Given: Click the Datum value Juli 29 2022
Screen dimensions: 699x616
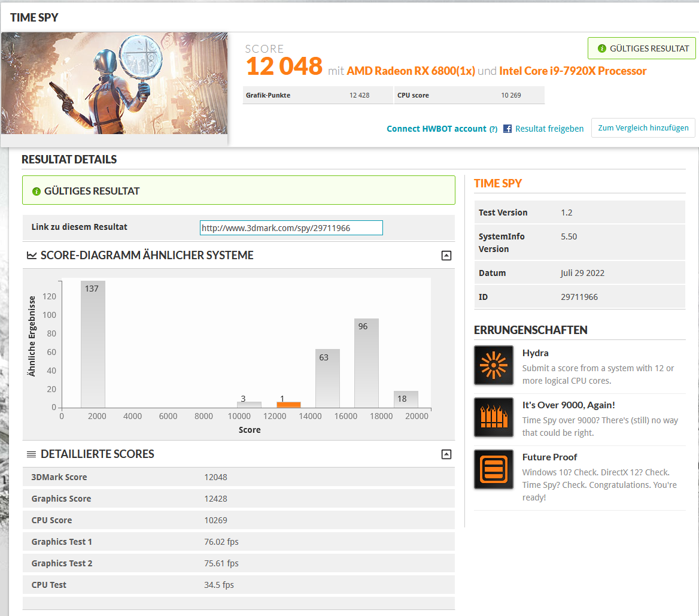Looking at the screenshot, I should 583,273.
